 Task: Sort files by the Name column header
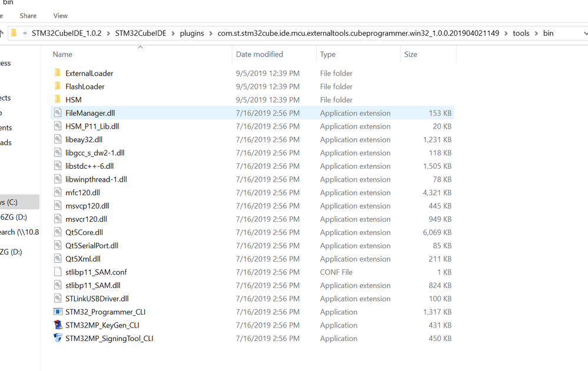[62, 54]
